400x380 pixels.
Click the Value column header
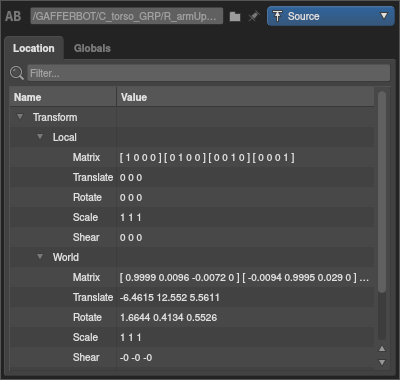click(x=245, y=97)
